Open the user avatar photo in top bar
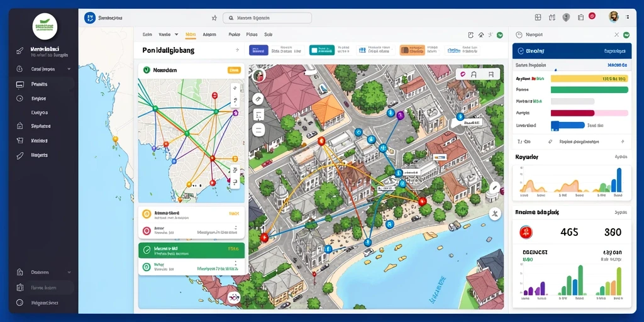 click(x=614, y=16)
